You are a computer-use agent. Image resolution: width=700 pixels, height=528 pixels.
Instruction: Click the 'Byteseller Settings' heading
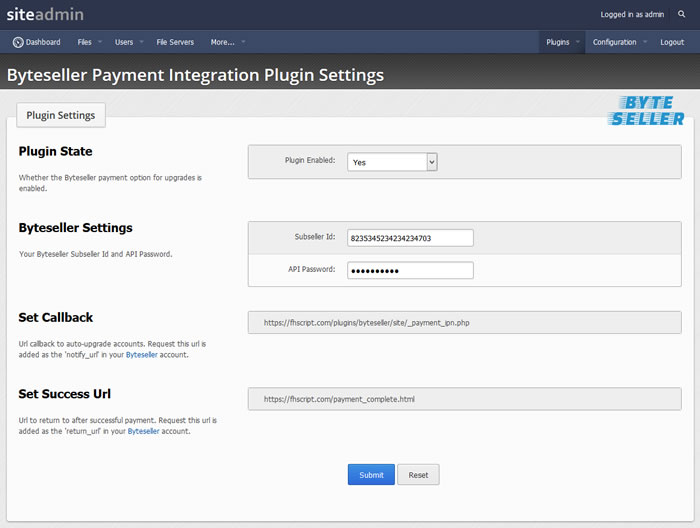(x=75, y=228)
